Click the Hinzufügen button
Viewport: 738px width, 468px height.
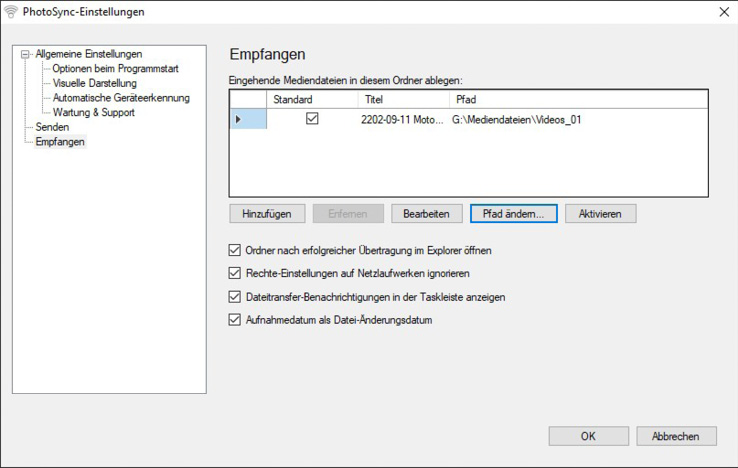pos(267,214)
